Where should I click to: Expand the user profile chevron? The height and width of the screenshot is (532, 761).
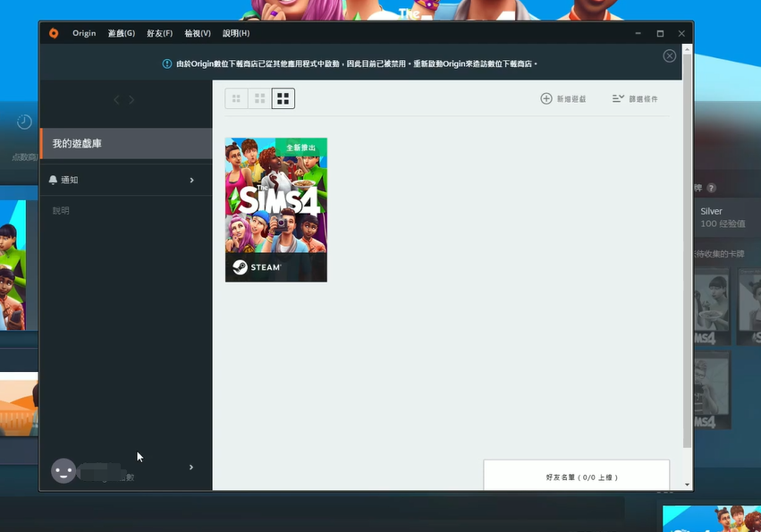coord(191,467)
